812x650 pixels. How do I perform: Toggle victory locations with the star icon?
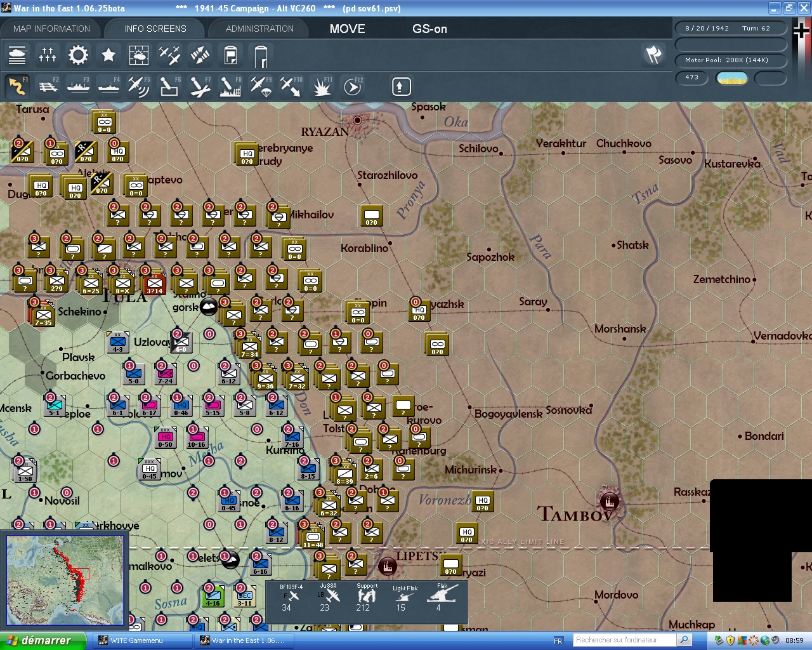point(108,55)
